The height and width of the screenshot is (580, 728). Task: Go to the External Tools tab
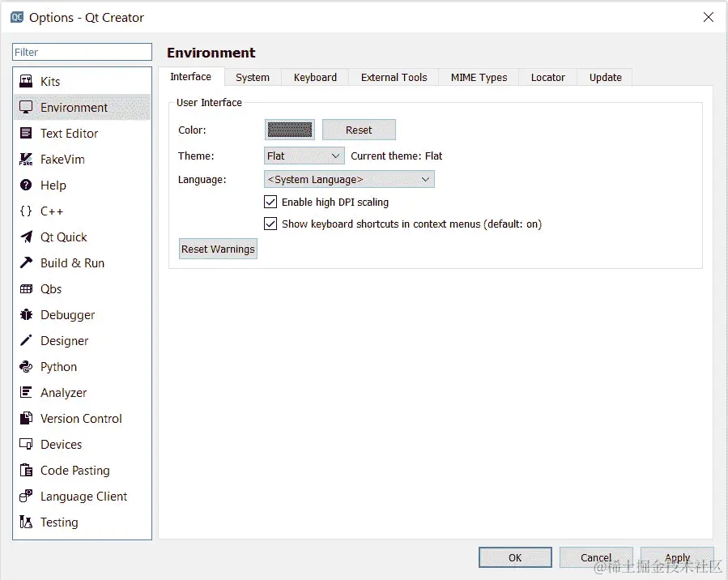[394, 78]
